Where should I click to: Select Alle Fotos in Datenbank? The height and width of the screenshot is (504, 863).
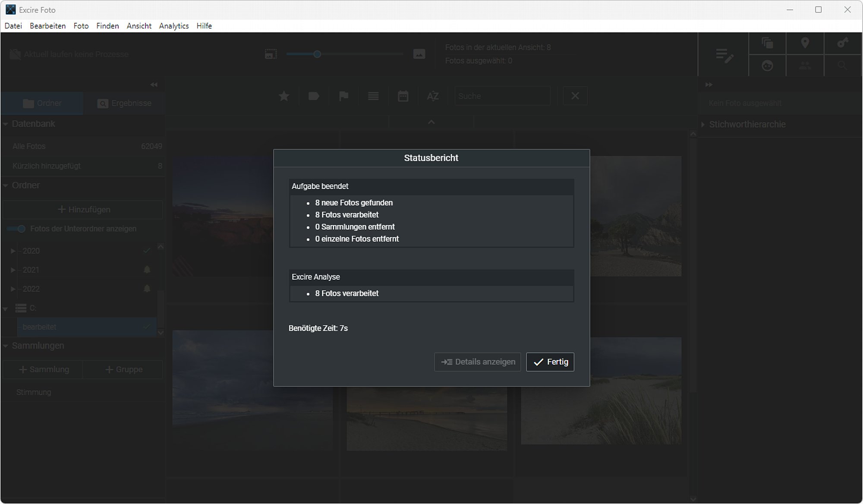tap(83, 146)
